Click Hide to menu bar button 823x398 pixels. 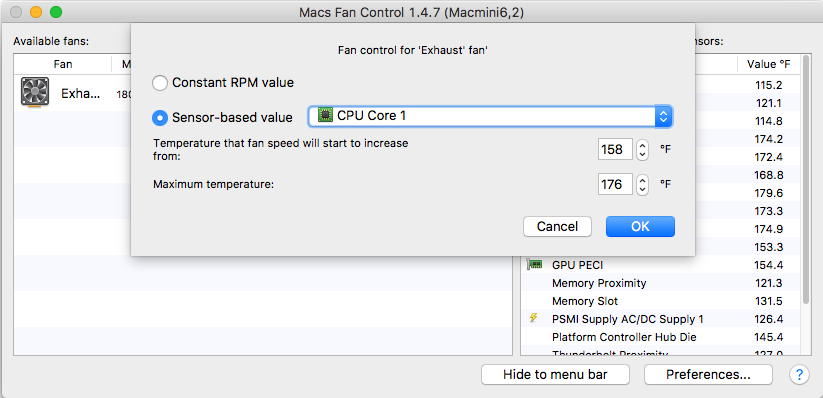click(555, 374)
